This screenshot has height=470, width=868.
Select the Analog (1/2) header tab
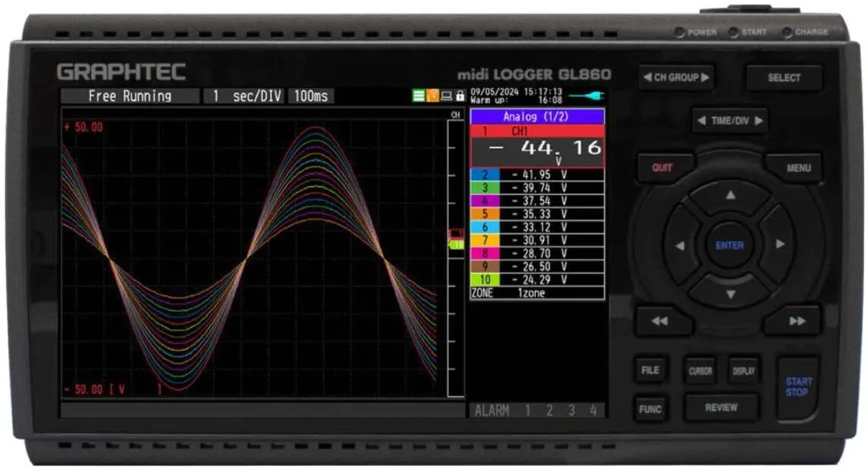(537, 117)
